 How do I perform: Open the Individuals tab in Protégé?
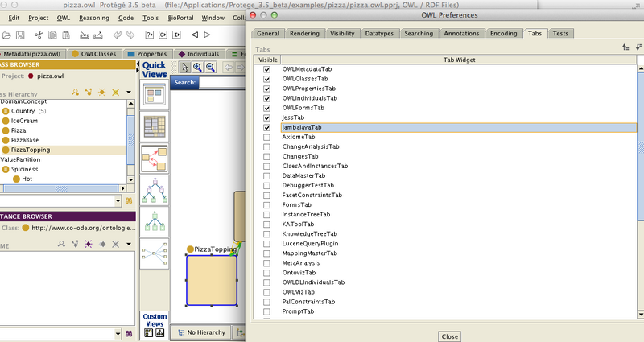pos(199,54)
